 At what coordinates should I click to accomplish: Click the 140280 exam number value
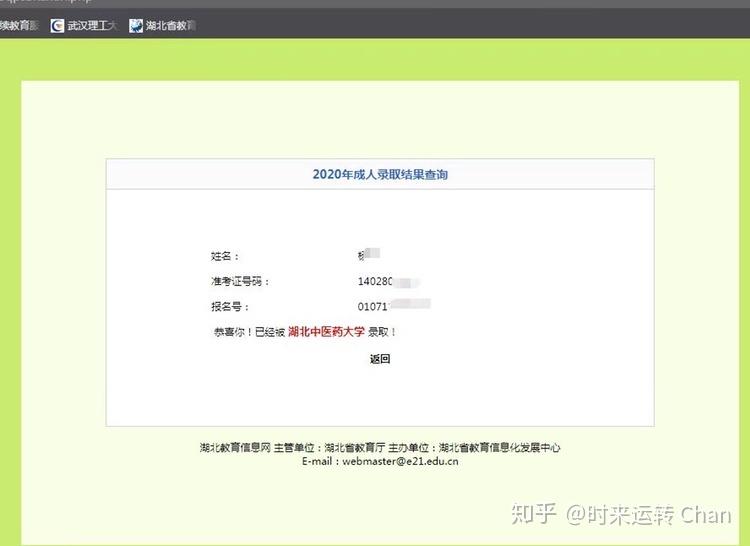point(375,281)
